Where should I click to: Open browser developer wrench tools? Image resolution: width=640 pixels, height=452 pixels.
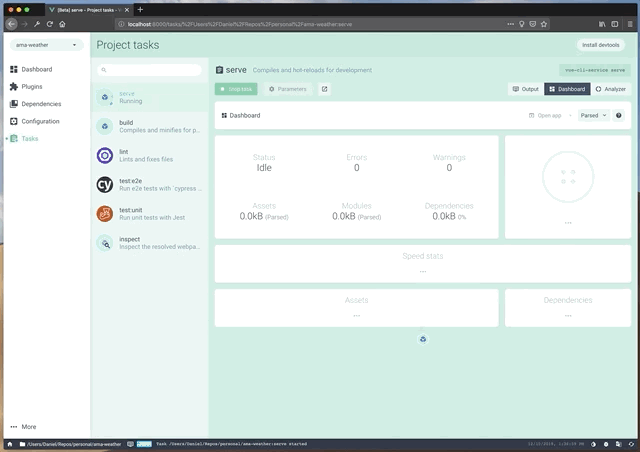[x=37, y=24]
